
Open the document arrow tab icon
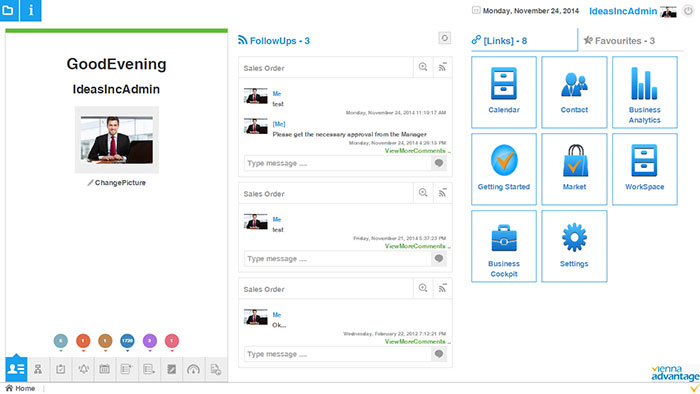tap(149, 369)
